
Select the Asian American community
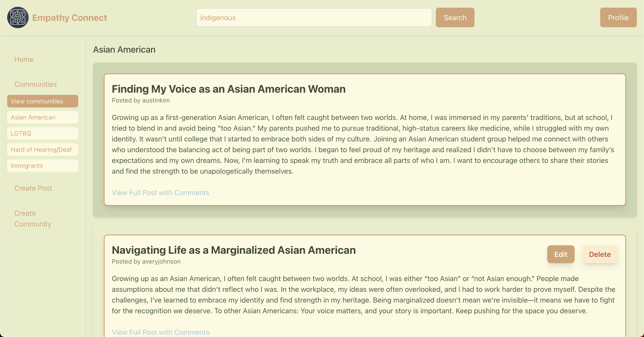coord(42,117)
